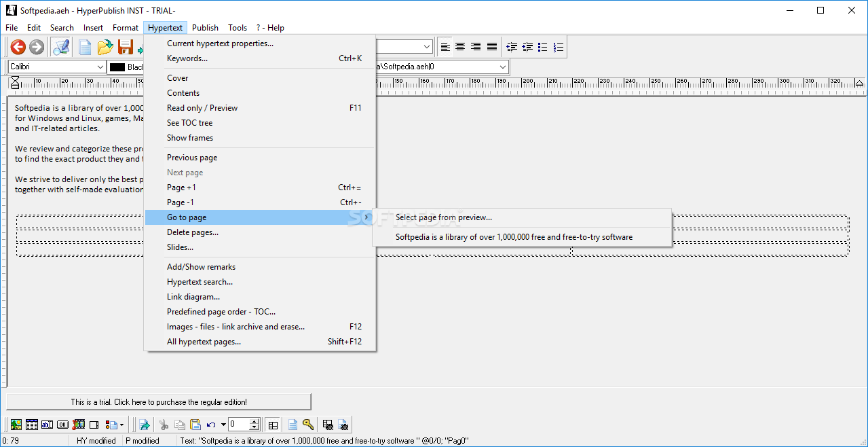Click the frame rectangle icon
Viewport: 868px width, 447px height.
click(x=94, y=425)
